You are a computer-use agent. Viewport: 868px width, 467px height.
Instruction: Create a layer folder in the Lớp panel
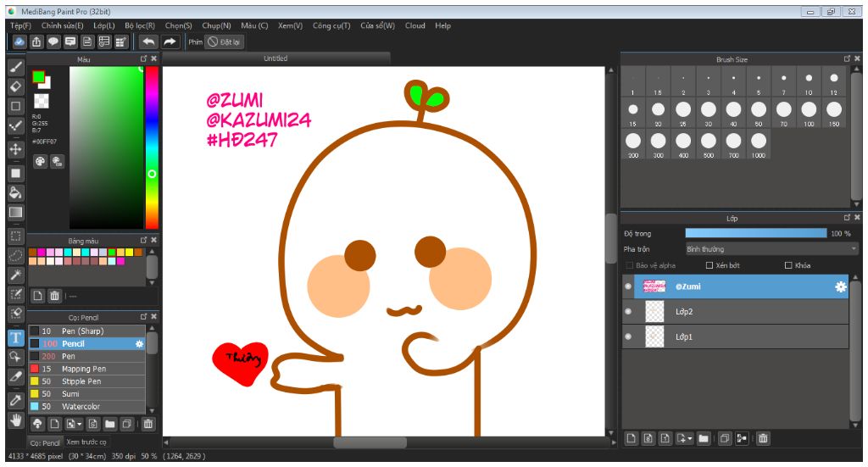click(x=703, y=439)
